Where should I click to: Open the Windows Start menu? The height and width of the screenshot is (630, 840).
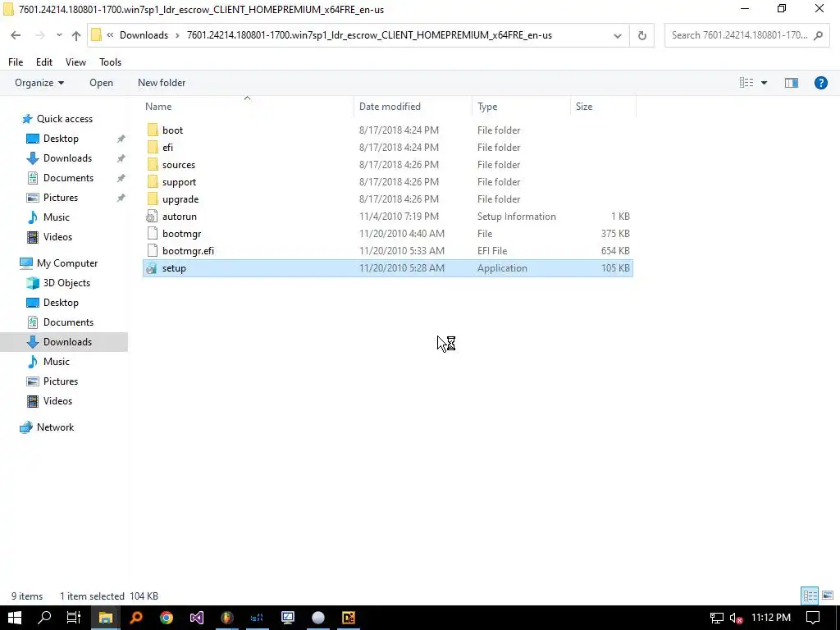(15, 618)
